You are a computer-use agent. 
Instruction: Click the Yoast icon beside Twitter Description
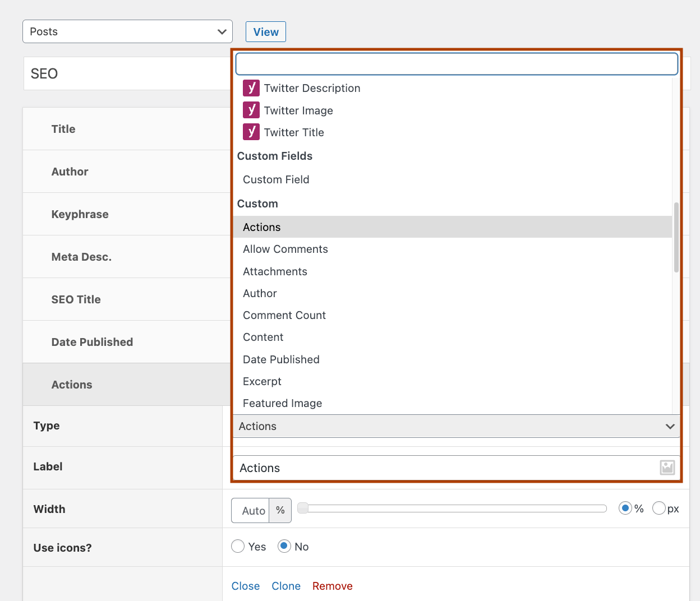pos(251,88)
